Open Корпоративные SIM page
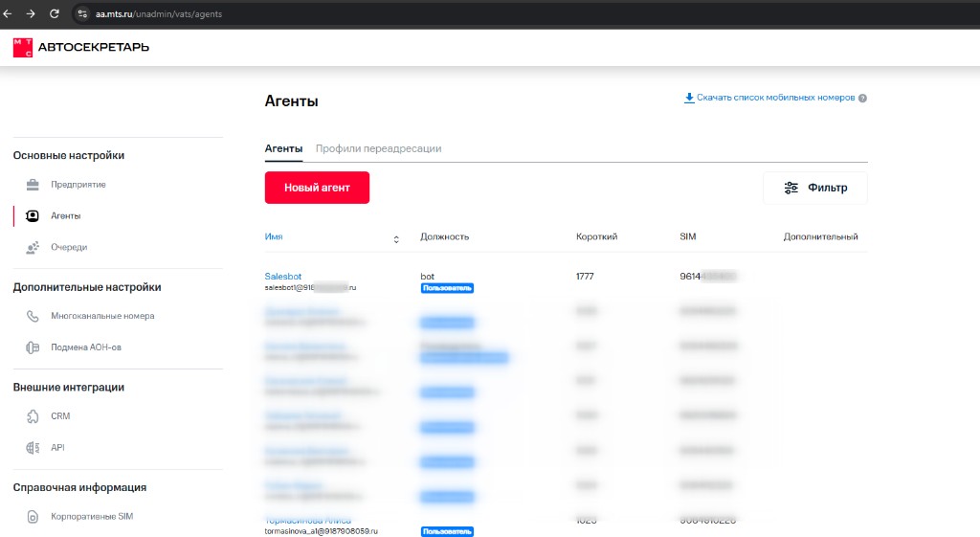The image size is (980, 537). click(92, 516)
